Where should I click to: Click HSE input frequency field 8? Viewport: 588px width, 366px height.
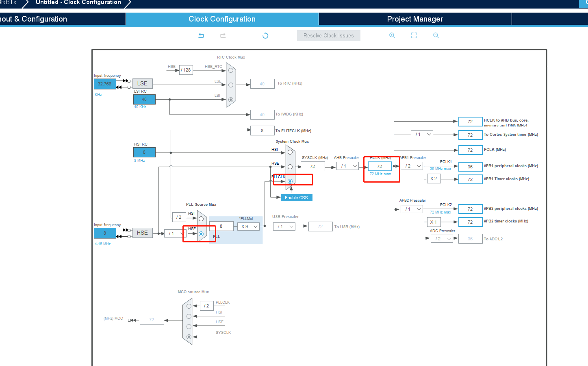pyautogui.click(x=105, y=233)
